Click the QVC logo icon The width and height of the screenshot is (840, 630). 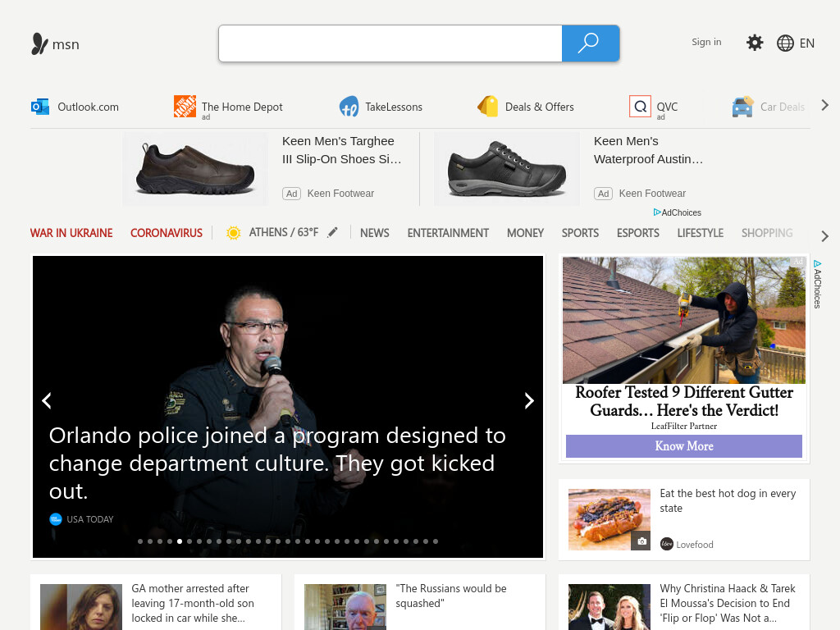tap(640, 107)
